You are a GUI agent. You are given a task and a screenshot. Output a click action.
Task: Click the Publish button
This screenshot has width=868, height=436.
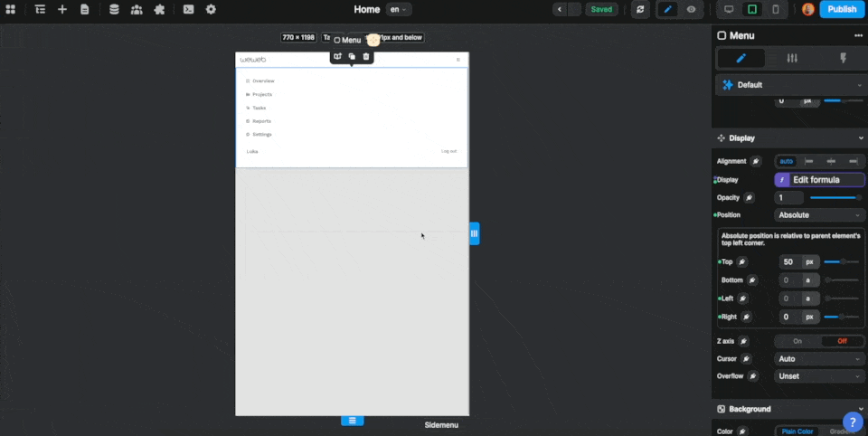pyautogui.click(x=842, y=9)
